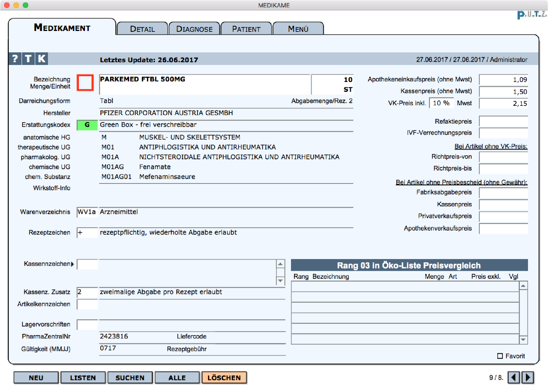Click the Lagervorschriften field
The height and width of the screenshot is (392, 548).
tap(87, 325)
